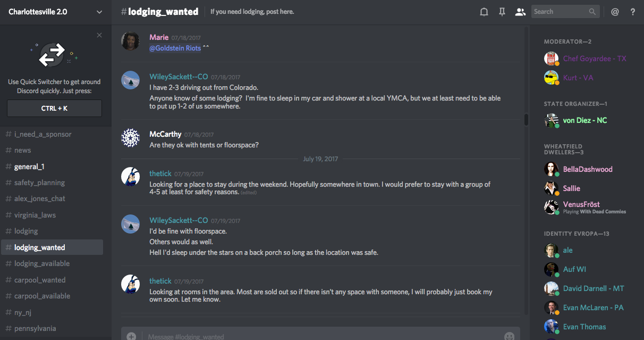Open the emoji picker
This screenshot has height=340, width=644.
(x=509, y=336)
